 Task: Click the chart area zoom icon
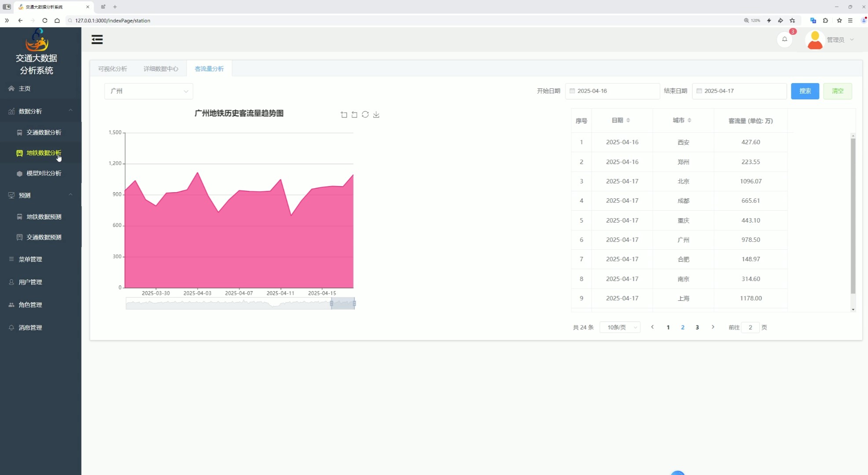coord(344,115)
